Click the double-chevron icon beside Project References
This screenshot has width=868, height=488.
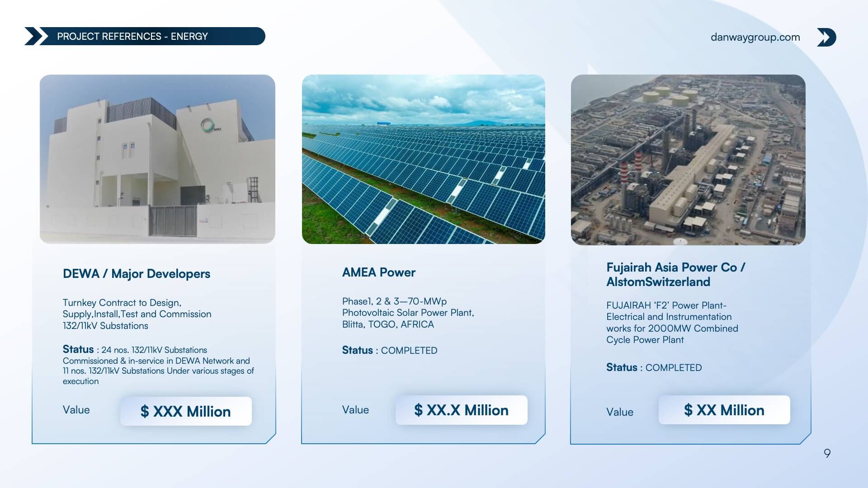[36, 36]
